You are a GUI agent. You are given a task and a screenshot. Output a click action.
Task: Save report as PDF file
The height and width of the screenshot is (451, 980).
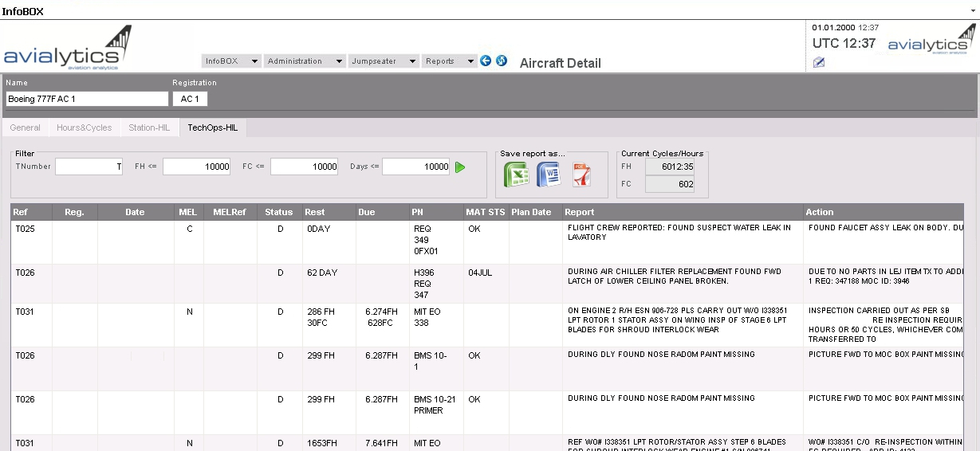click(581, 175)
